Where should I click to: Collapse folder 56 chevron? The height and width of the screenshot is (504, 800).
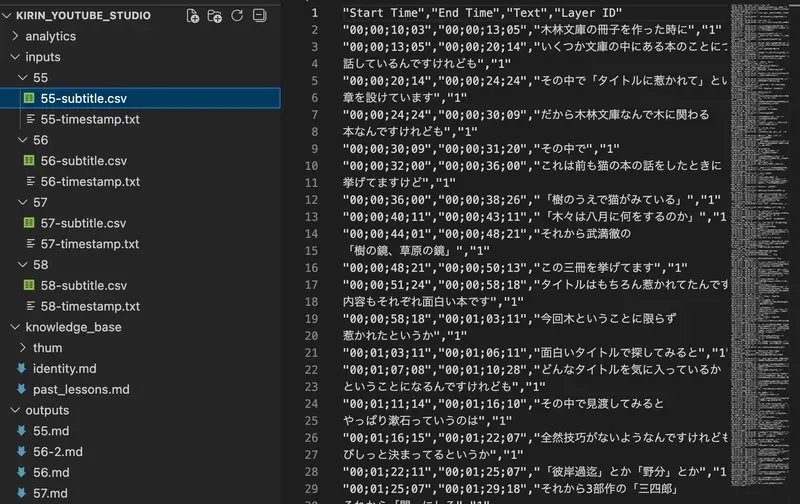click(x=22, y=140)
